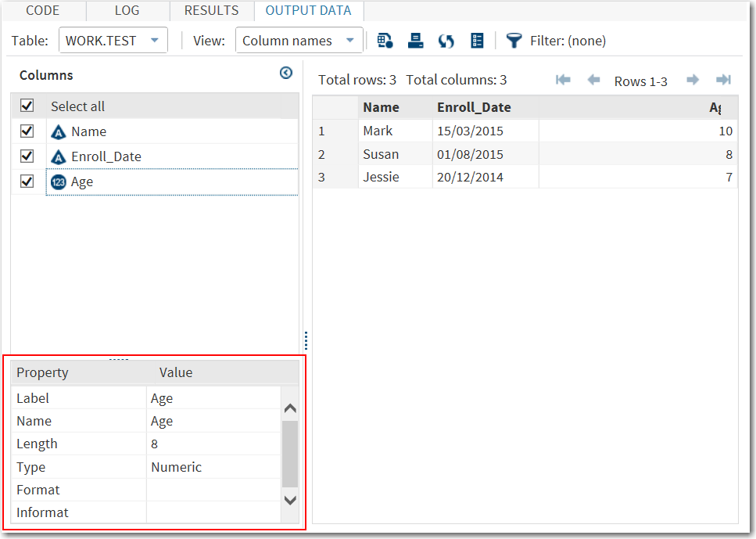Switch to the RESULTS tab

(211, 10)
